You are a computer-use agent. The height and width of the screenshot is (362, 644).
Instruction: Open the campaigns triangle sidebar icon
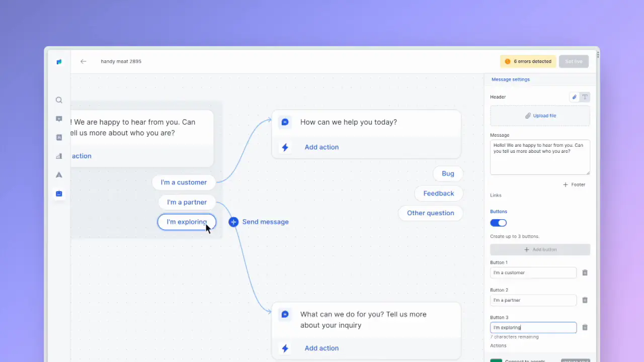(x=59, y=175)
